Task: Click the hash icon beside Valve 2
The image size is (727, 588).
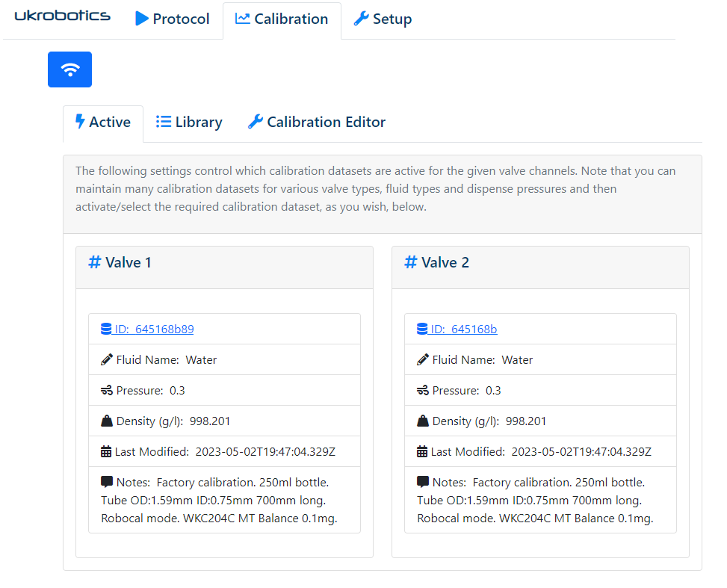Action: pos(410,262)
